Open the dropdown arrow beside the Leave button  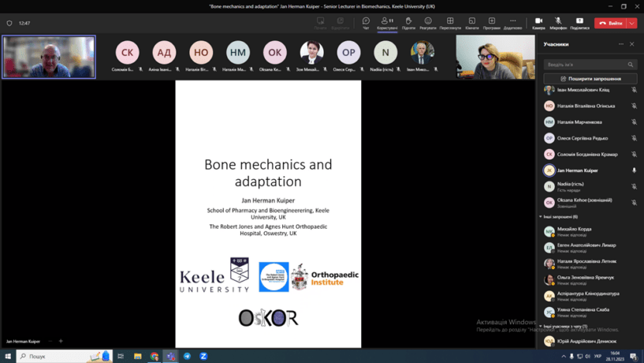pos(632,24)
